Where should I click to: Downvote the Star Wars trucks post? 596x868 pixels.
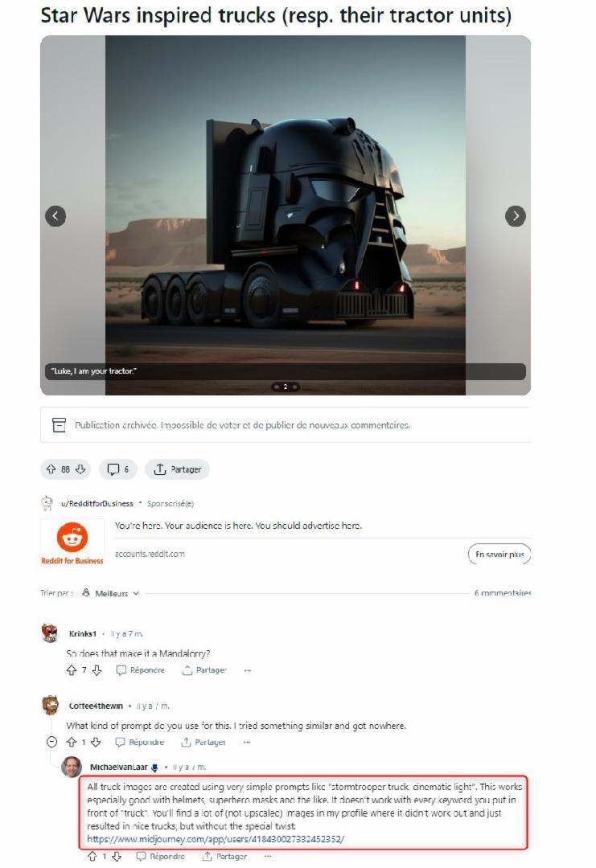[80, 469]
